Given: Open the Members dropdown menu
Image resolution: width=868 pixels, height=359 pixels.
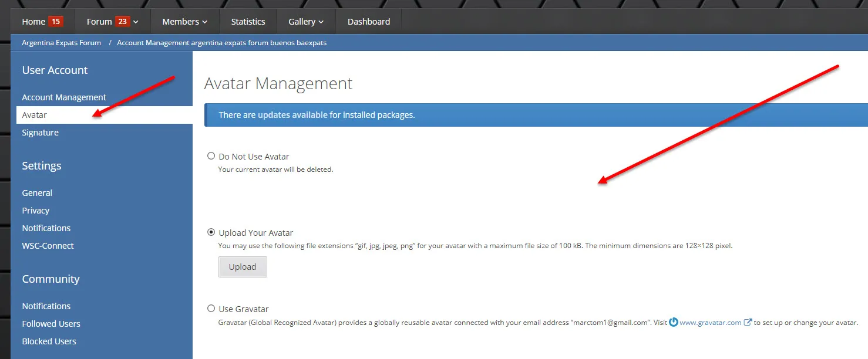Looking at the screenshot, I should pos(184,22).
